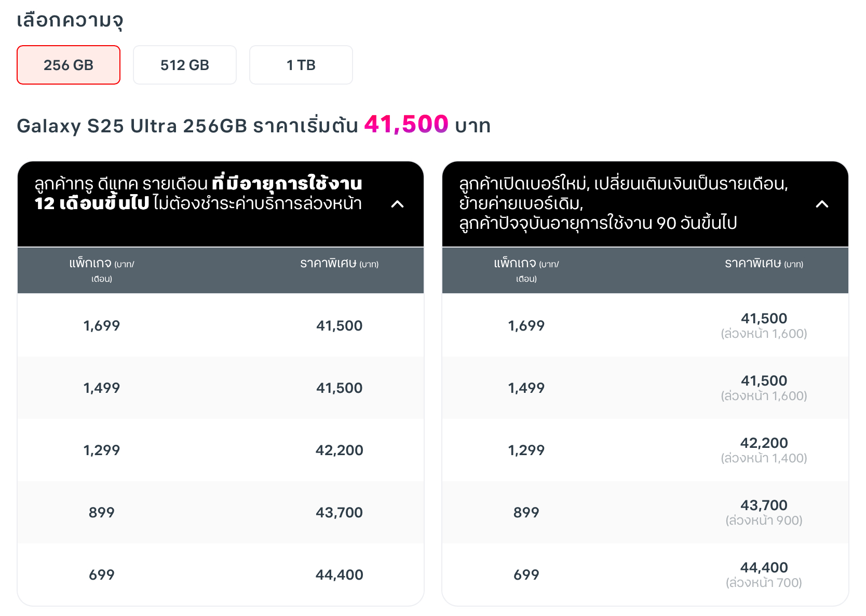Select the 256 GB capacity option
The image size is (866, 616).
coord(69,65)
